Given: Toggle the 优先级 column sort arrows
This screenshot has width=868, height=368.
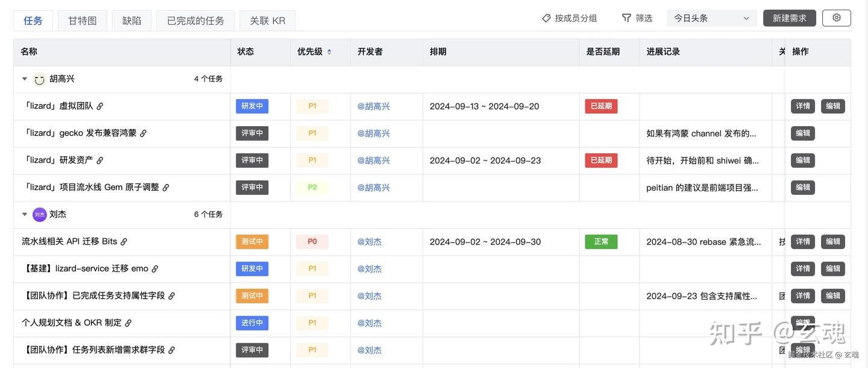Looking at the screenshot, I should coord(329,51).
